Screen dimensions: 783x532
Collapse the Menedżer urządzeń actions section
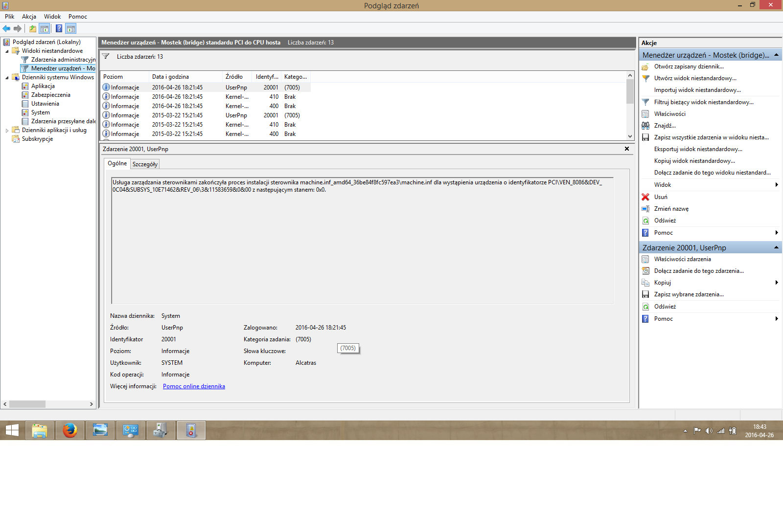point(776,55)
